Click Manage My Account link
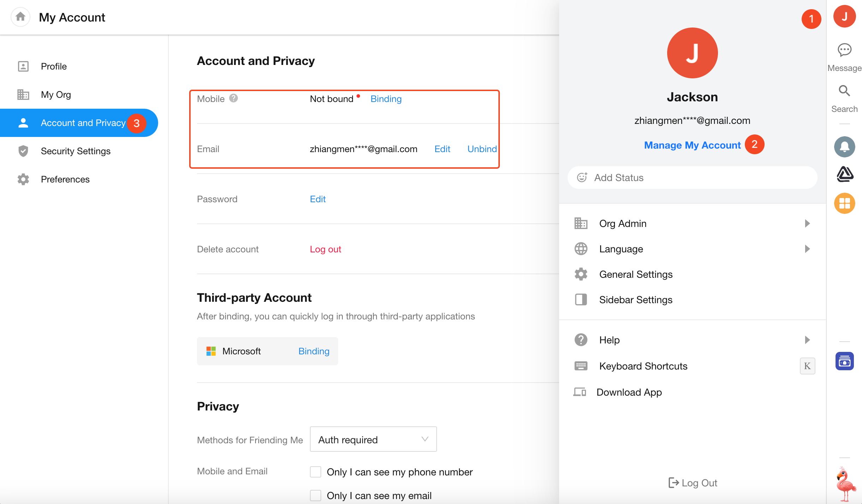 click(x=692, y=145)
